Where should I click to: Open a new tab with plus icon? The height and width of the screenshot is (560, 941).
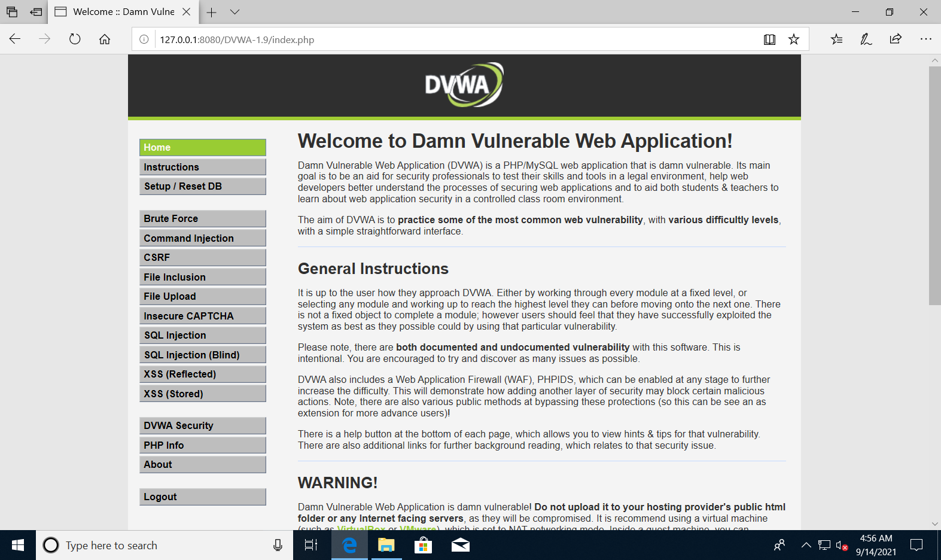pos(211,12)
